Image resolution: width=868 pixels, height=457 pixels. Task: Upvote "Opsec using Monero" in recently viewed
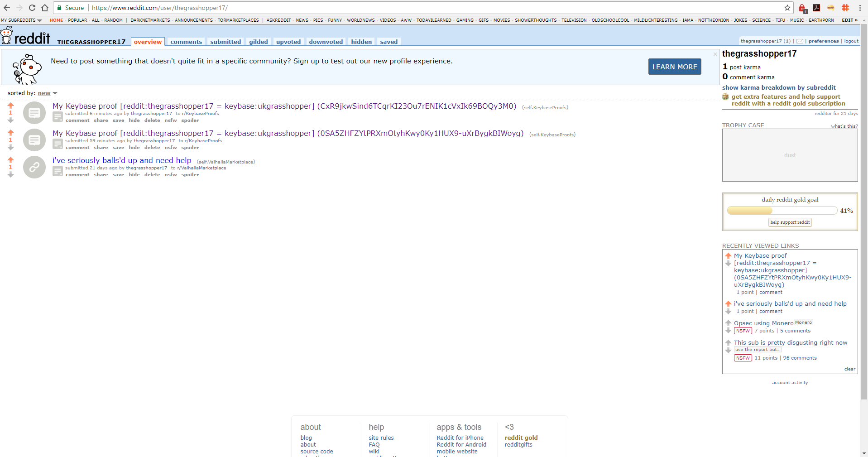click(728, 323)
